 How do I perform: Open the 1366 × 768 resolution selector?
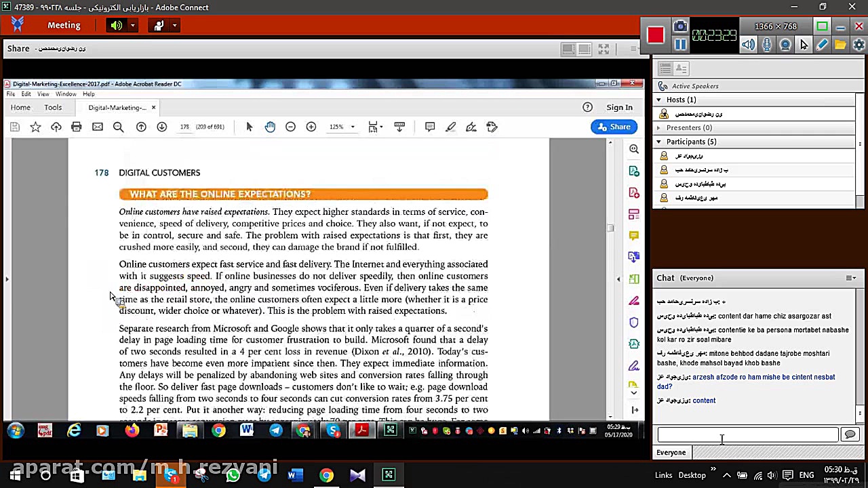pyautogui.click(x=776, y=26)
